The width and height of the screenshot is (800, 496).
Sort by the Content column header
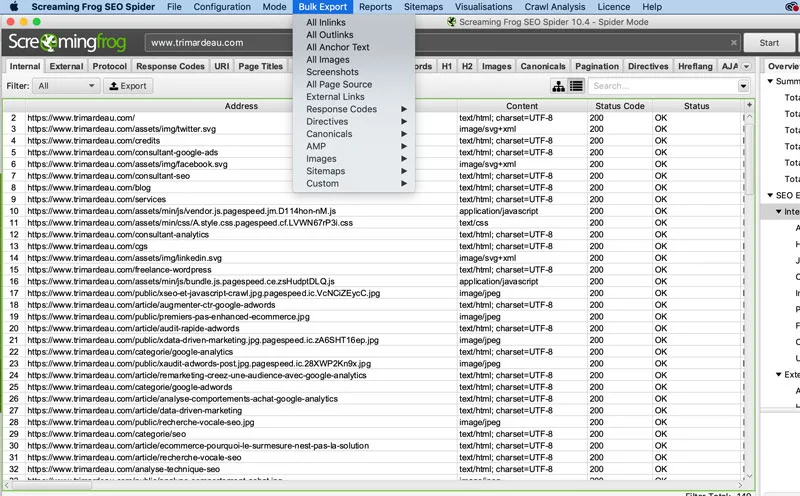pyautogui.click(x=522, y=106)
